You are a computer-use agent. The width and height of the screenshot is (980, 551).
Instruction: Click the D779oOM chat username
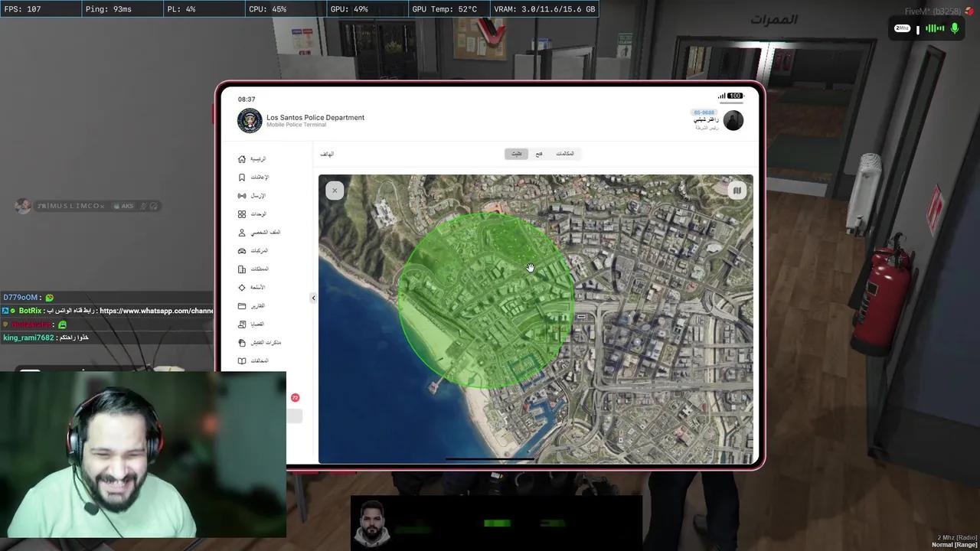tap(21, 298)
